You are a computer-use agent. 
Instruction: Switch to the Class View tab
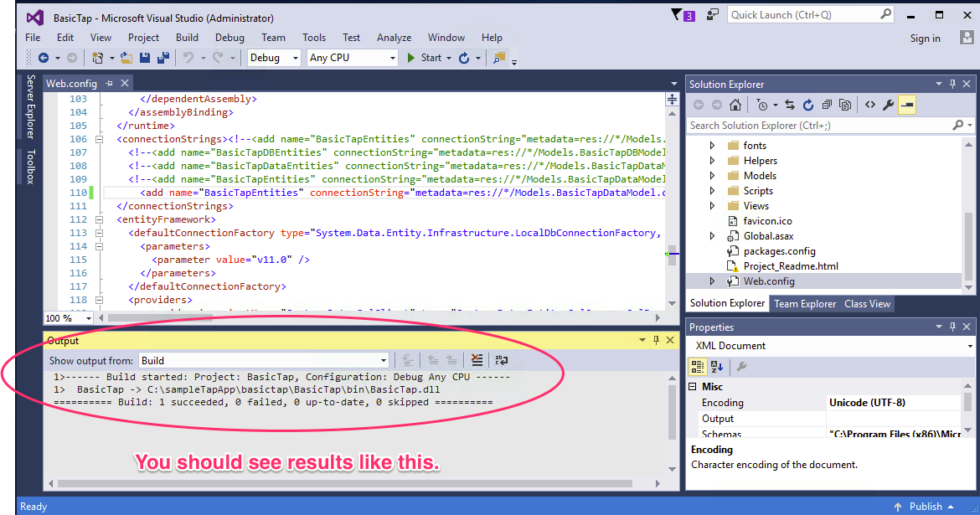point(867,304)
